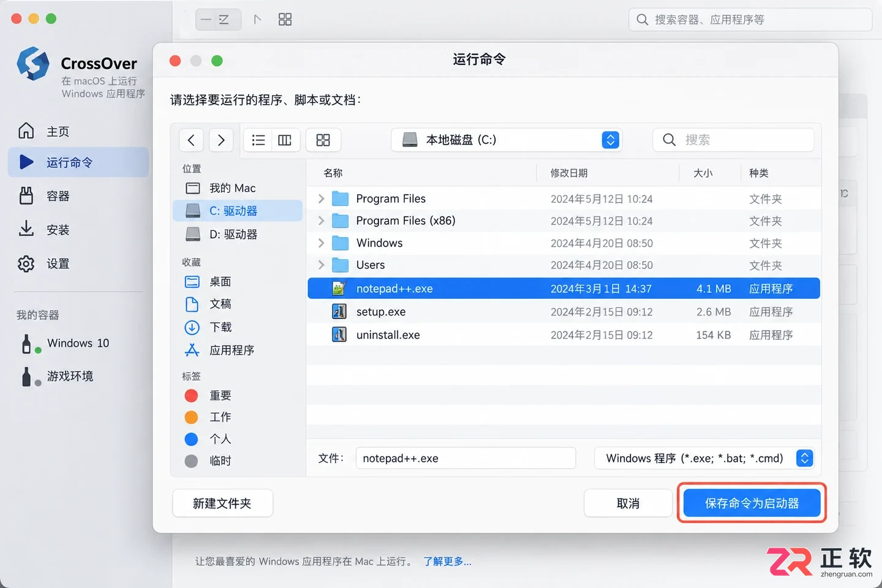Click the Windows folder date 2024年4月20日 08:50

(x=601, y=243)
